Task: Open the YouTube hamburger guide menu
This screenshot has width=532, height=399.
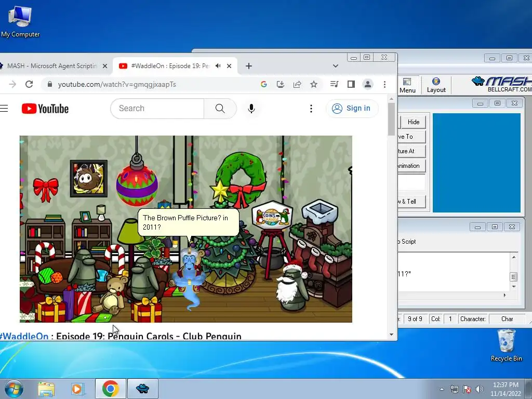Action: pos(4,109)
